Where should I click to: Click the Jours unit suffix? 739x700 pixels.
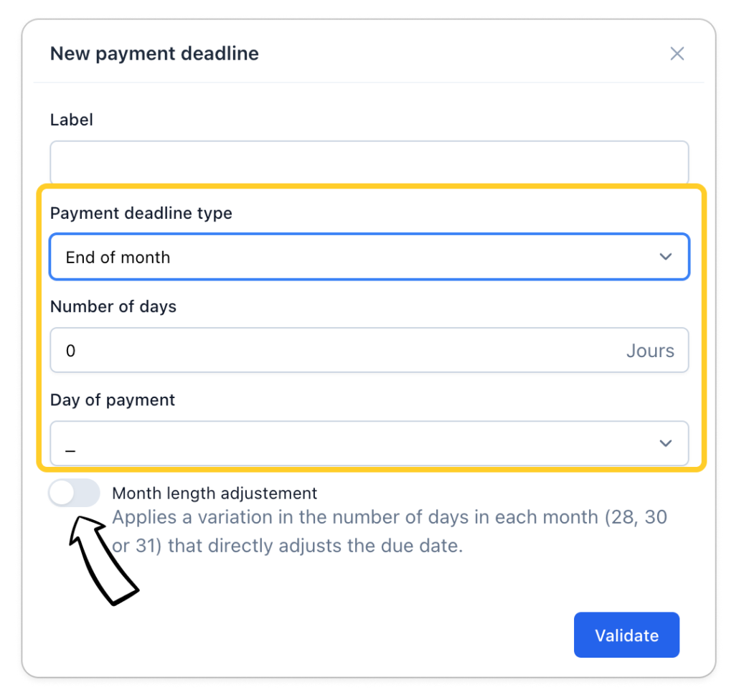pos(650,351)
